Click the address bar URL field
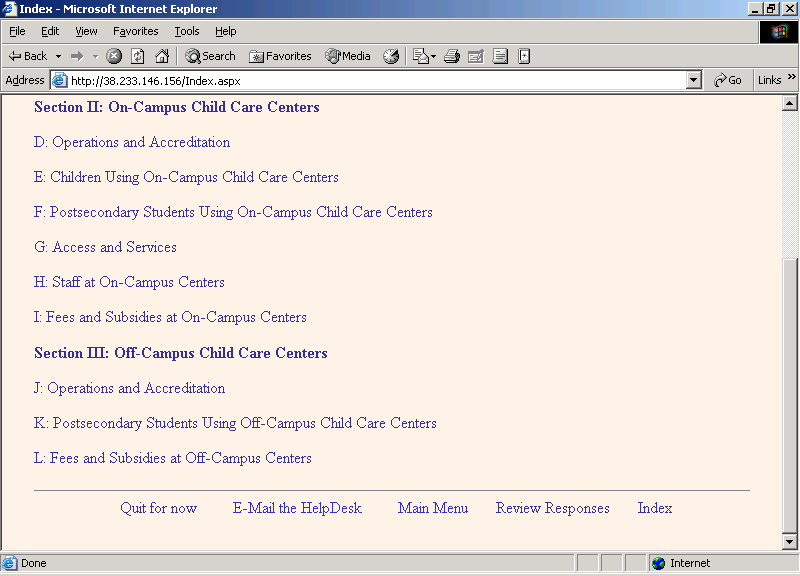This screenshot has height=576, width=800. (x=378, y=81)
